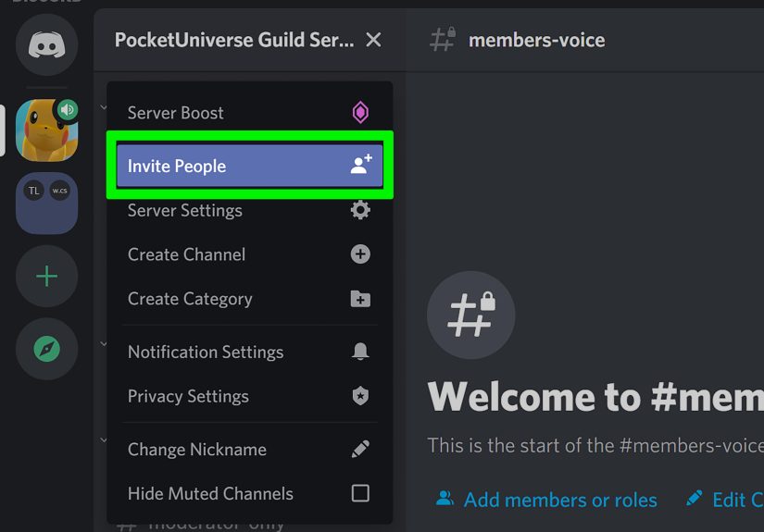The height and width of the screenshot is (532, 764).
Task: Click the Create Channel plus circle icon
Action: (360, 254)
